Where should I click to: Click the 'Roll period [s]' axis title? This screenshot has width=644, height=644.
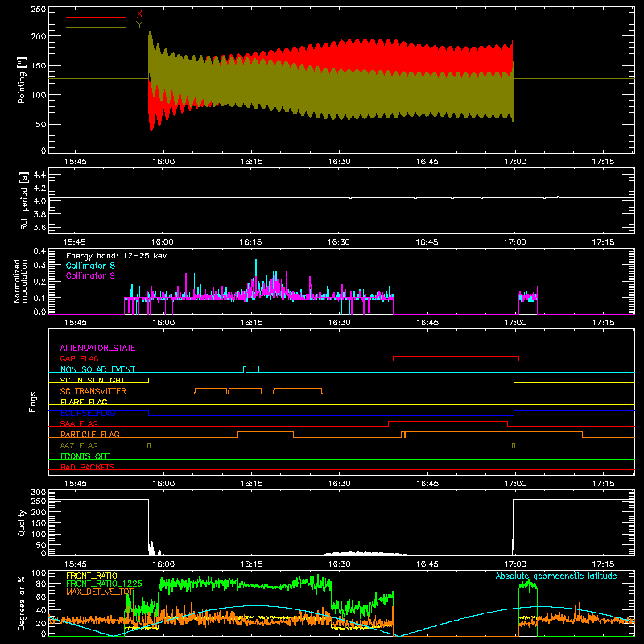click(24, 200)
